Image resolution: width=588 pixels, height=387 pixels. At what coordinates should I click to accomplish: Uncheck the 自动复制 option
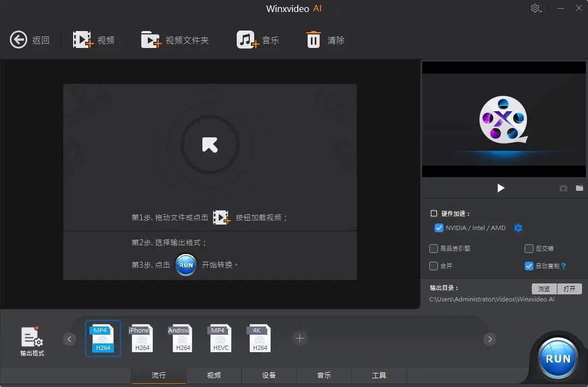click(529, 266)
